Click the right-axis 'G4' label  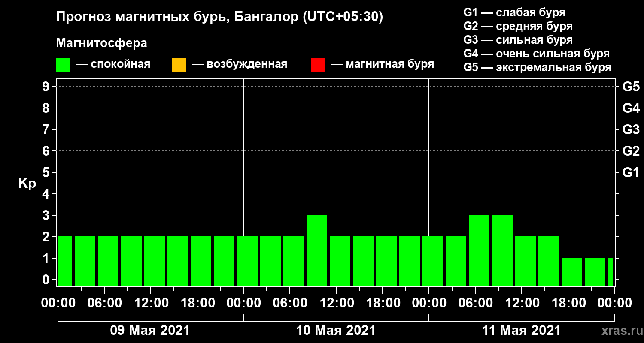pos(631,108)
